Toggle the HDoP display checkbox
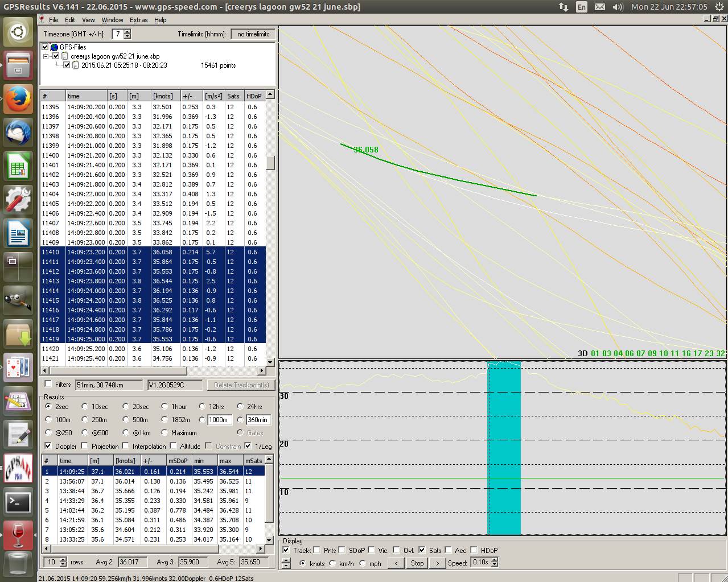The height and width of the screenshot is (582, 728). point(474,550)
